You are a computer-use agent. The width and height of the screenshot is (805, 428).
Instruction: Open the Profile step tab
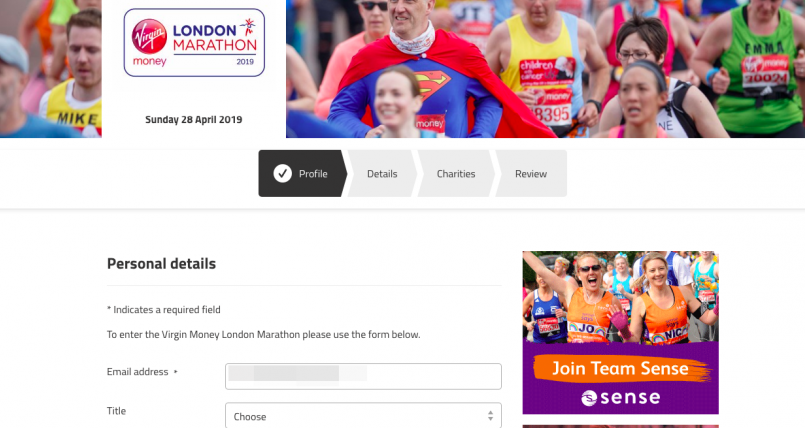[x=302, y=173]
